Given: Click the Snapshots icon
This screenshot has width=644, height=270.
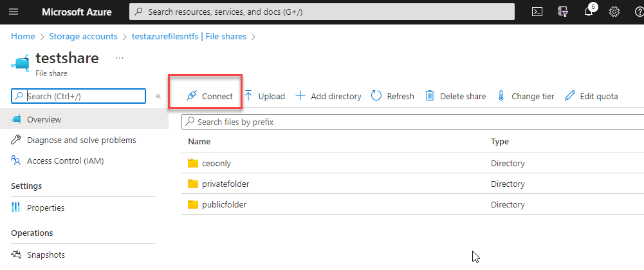Looking at the screenshot, I should (16, 255).
